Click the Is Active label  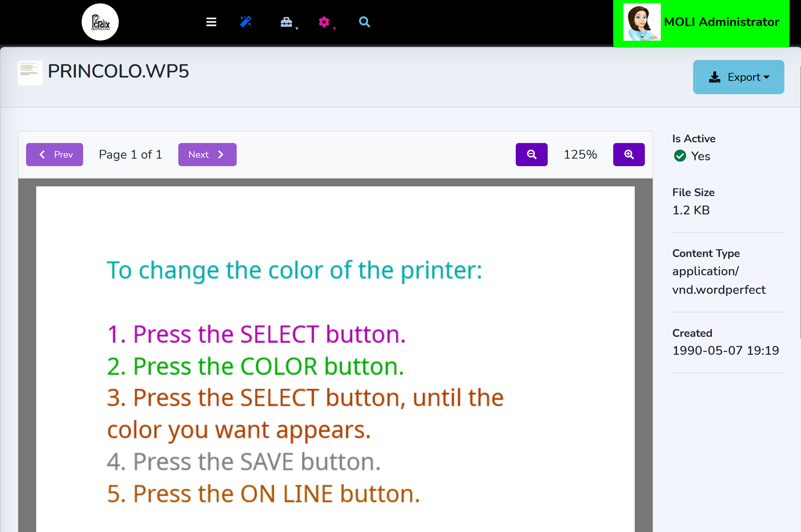[x=694, y=139]
